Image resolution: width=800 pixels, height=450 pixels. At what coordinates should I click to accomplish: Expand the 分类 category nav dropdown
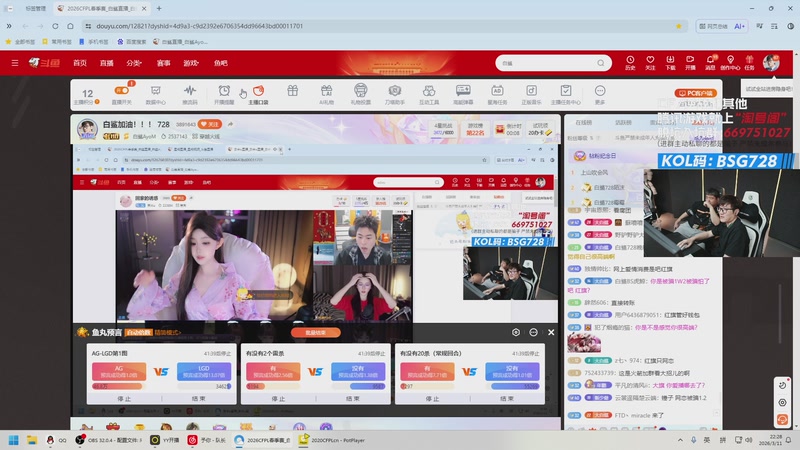[x=134, y=63]
